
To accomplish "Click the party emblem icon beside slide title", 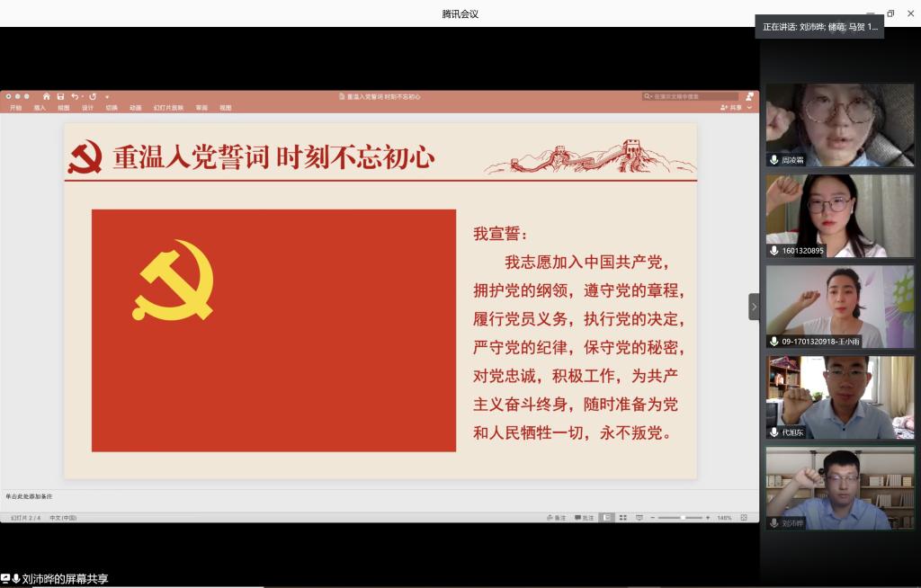I will (x=85, y=156).
